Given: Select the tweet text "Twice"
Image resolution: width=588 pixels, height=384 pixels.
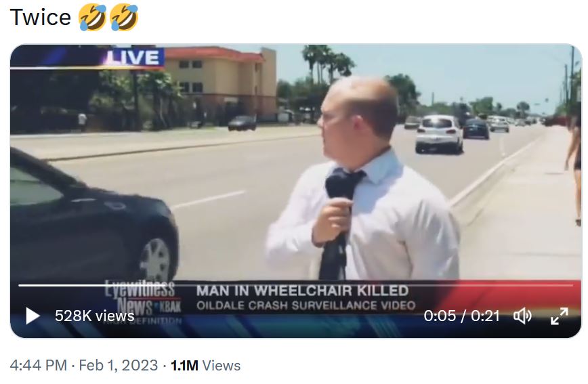Looking at the screenshot, I should click(x=40, y=17).
